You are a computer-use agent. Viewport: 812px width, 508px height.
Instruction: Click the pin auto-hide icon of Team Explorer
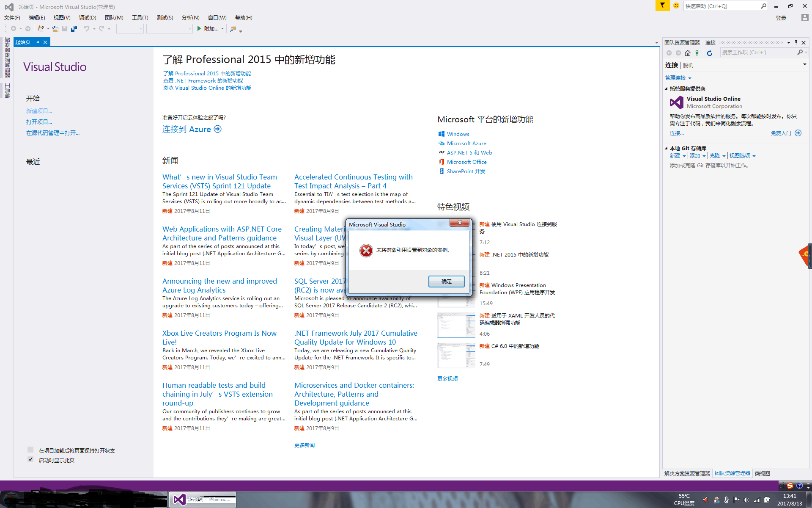(x=796, y=42)
